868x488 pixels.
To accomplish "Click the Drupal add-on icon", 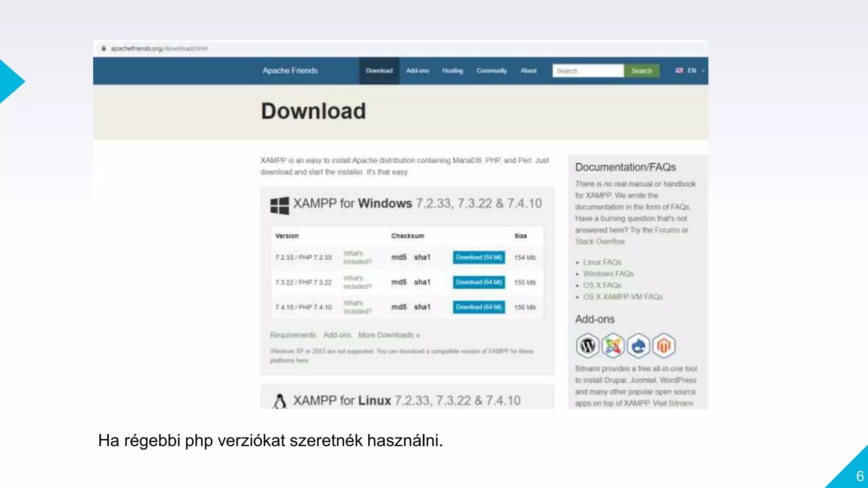I will coord(638,346).
